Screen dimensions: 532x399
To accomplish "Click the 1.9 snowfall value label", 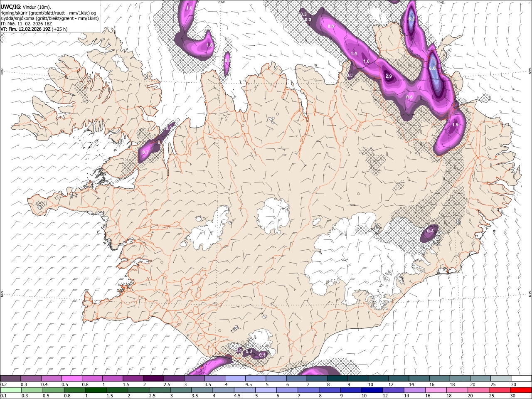I will coord(455,125).
